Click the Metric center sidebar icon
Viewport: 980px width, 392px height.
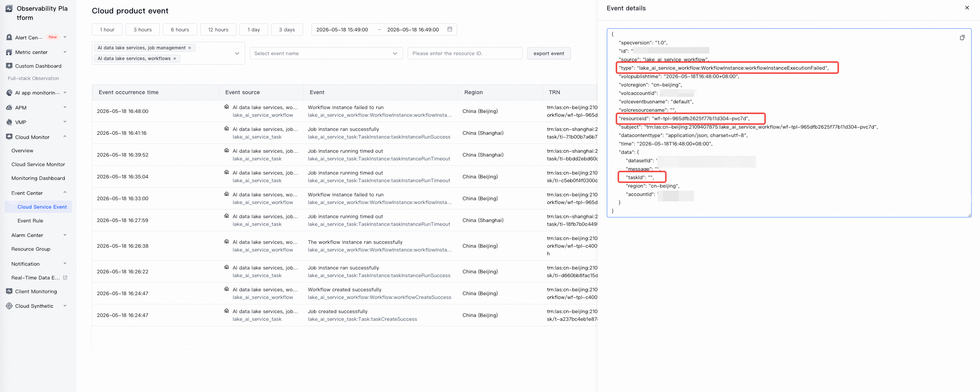click(x=9, y=52)
